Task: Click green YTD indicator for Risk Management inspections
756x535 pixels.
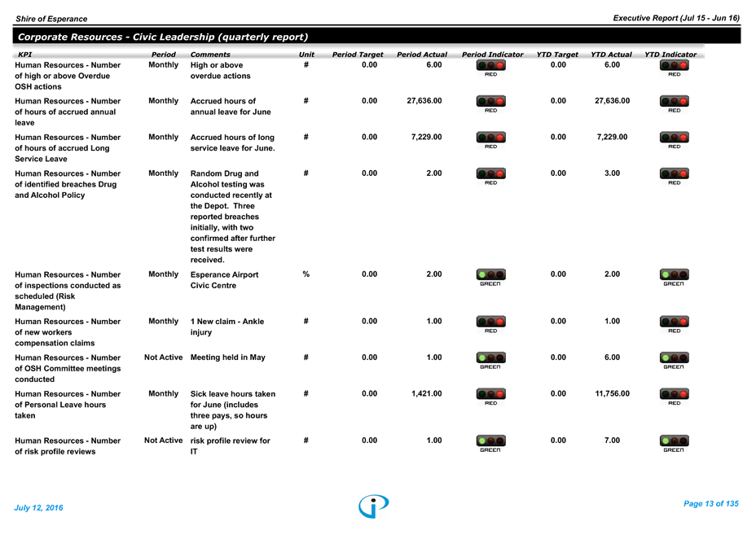Action: (x=674, y=278)
